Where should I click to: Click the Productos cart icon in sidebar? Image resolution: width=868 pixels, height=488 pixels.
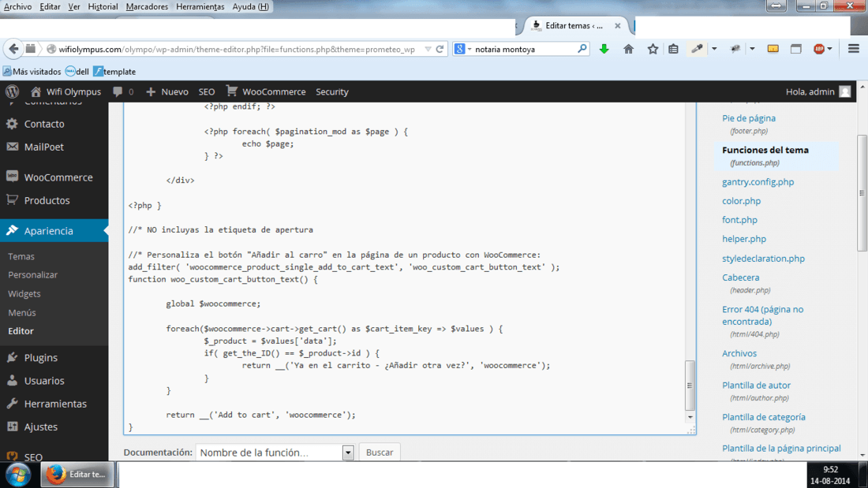coord(12,199)
